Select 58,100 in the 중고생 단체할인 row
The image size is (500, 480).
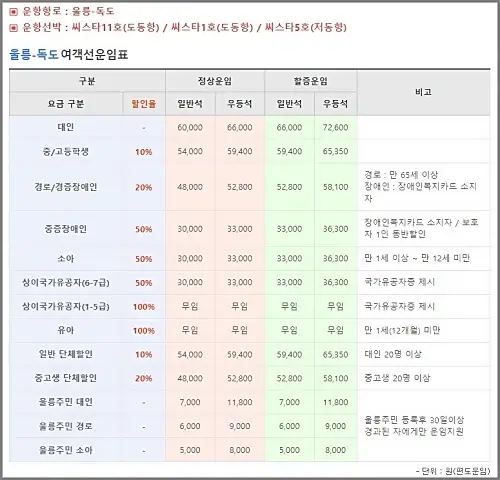[336, 378]
